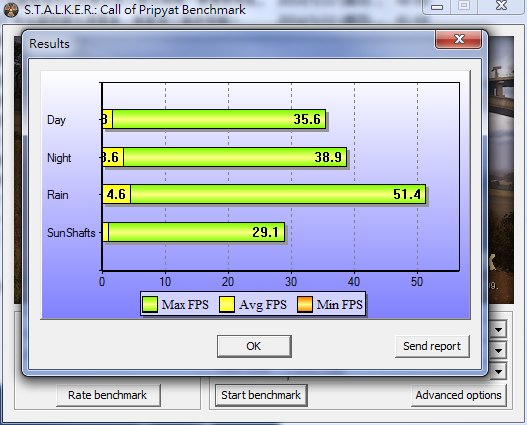The image size is (527, 425).
Task: Click the 20 tick label on x-axis
Action: click(228, 282)
